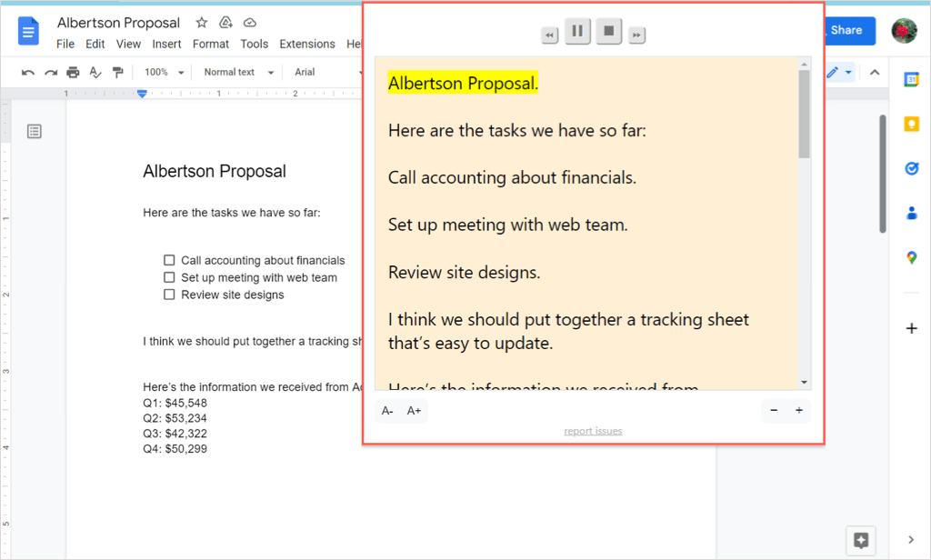Tick the Review site designs checkbox
This screenshot has width=931, height=560.
(169, 295)
